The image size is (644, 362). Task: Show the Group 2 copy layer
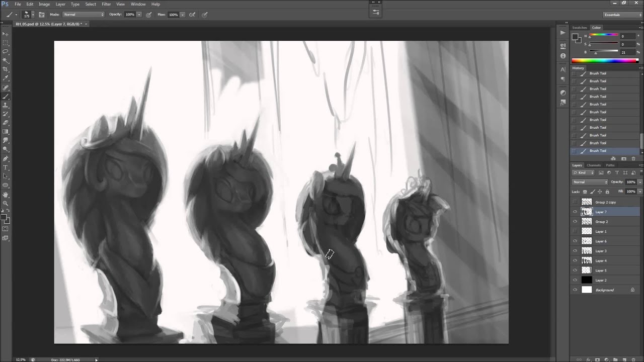575,202
